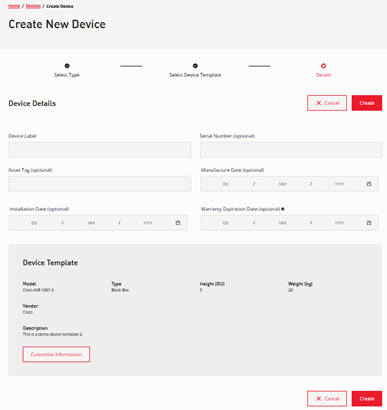387x410 pixels.
Task: Select the completed Select Type step indicator
Action: tap(67, 66)
